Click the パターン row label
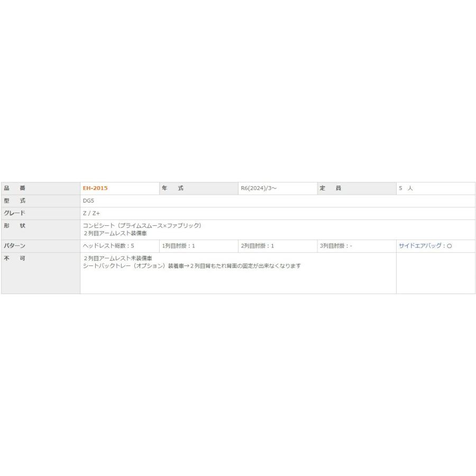This screenshot has height=476, width=476. click(x=15, y=246)
